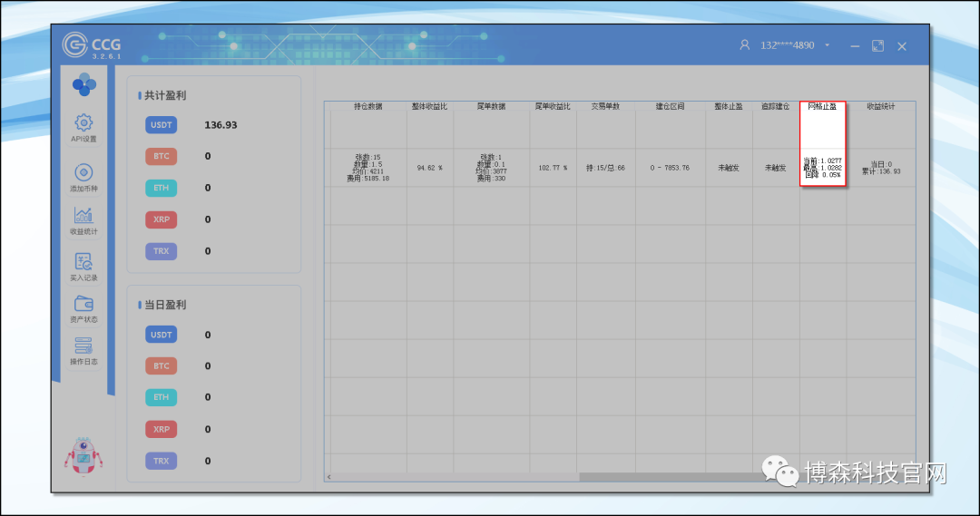
Task: Click the blue clover home icon in sidebar
Action: 83,84
